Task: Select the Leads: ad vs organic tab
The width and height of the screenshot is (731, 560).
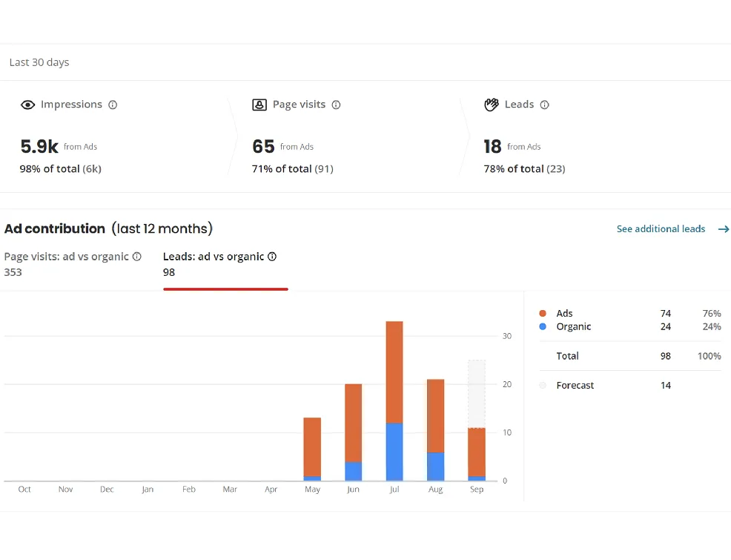Action: [x=214, y=257]
